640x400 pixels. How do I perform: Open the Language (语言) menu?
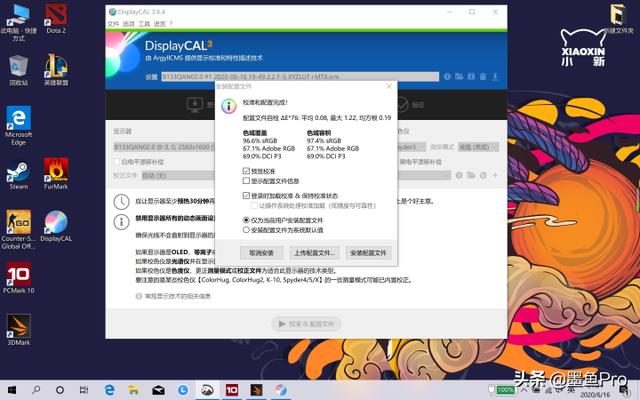click(x=160, y=24)
